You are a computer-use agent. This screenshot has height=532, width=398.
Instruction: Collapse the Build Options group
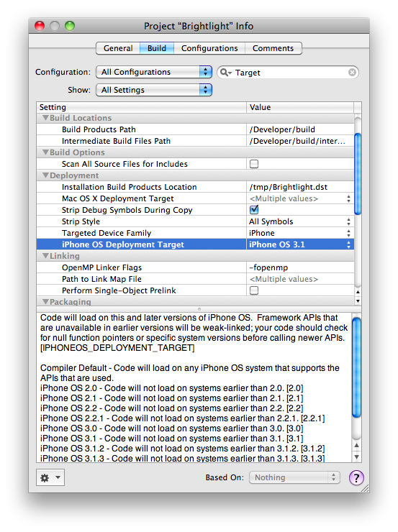click(45, 152)
